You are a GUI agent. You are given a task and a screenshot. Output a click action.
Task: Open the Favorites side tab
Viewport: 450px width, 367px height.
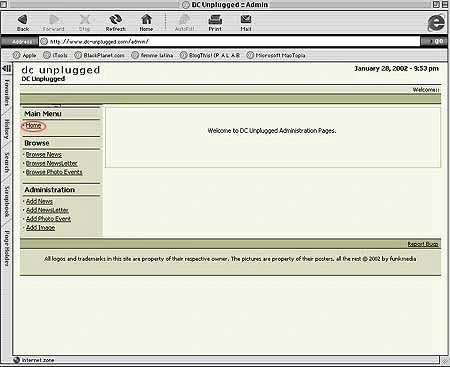(x=6, y=92)
